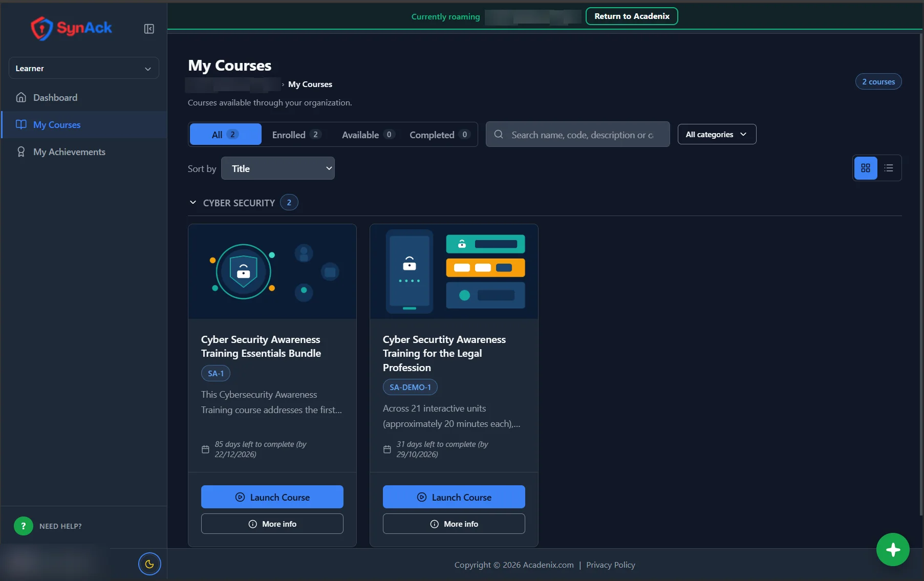Toggle dark mode moon icon
The height and width of the screenshot is (581, 924).
[x=149, y=564]
